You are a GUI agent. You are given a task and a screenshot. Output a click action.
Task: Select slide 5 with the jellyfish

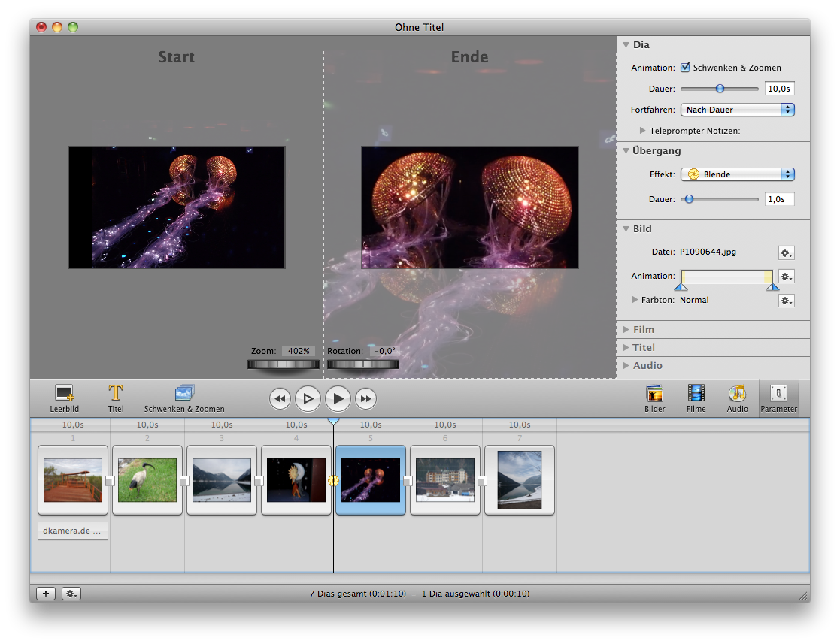point(371,480)
